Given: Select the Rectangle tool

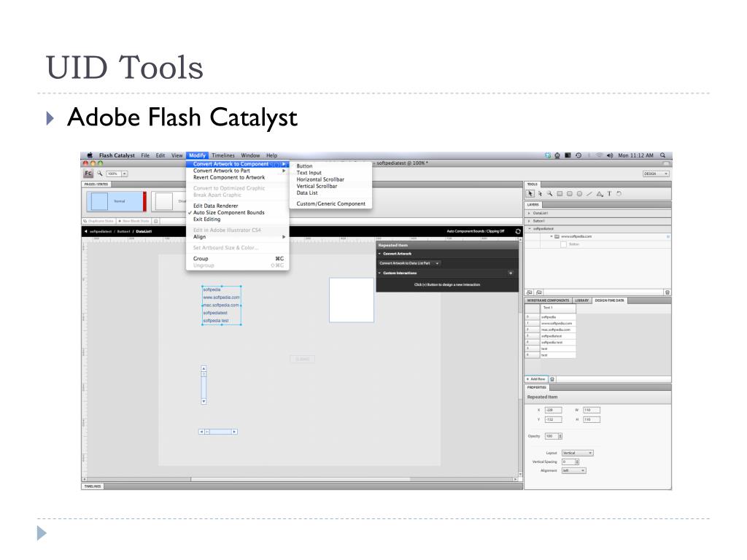Looking at the screenshot, I should click(x=560, y=194).
